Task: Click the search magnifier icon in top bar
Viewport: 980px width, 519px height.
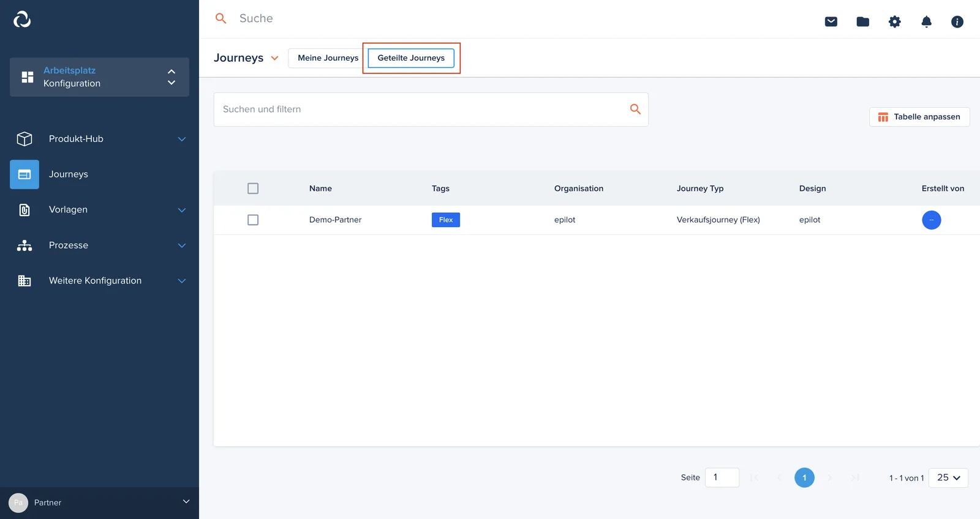Action: click(x=221, y=18)
